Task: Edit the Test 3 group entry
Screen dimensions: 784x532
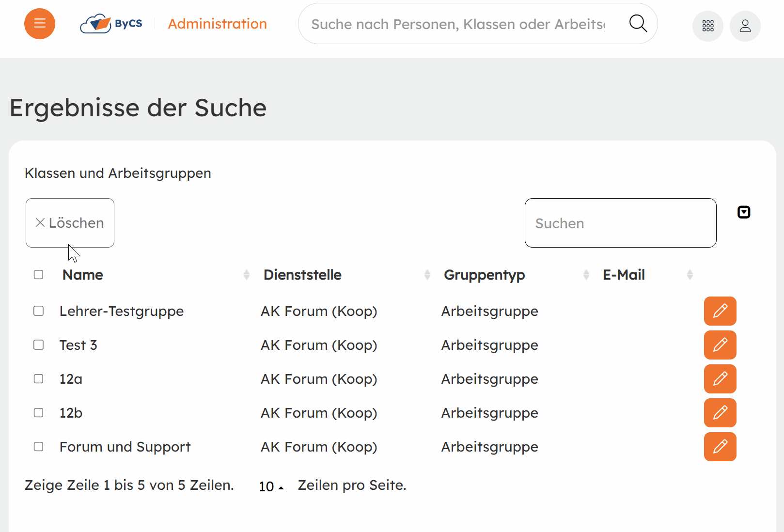Action: tap(720, 345)
